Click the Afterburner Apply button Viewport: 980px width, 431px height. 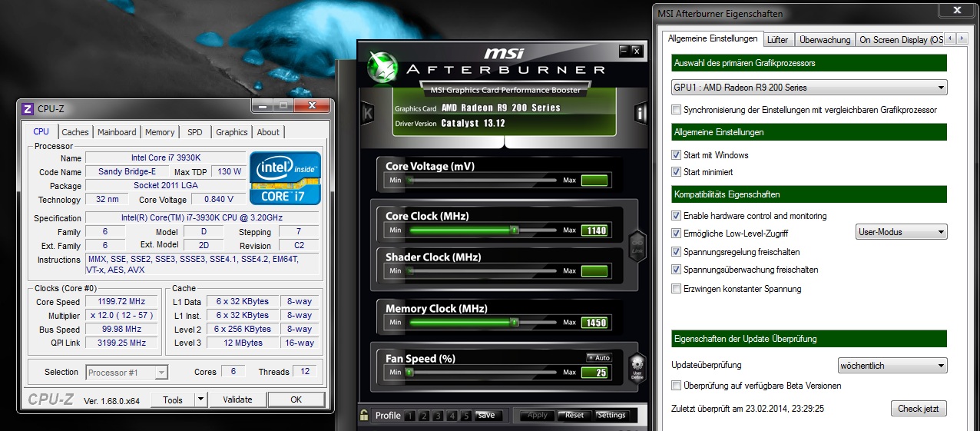click(538, 416)
